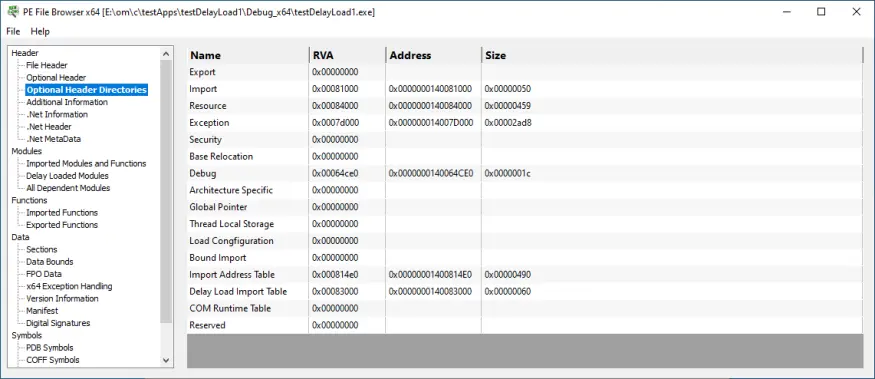
Task: Open Additional Information in the tree
Action: click(x=67, y=102)
